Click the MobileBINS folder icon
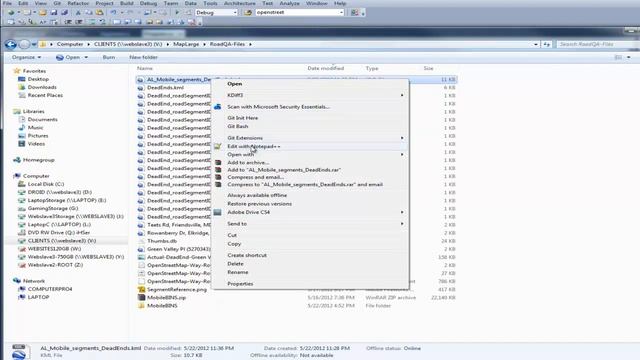Screen dimensions: 640x360 (x=141, y=306)
